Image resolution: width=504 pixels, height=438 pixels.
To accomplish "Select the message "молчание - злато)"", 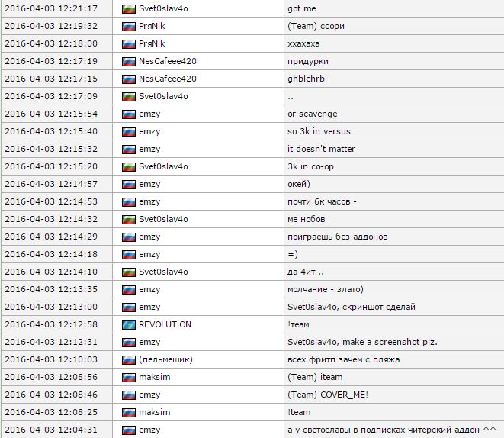I will click(x=325, y=289).
